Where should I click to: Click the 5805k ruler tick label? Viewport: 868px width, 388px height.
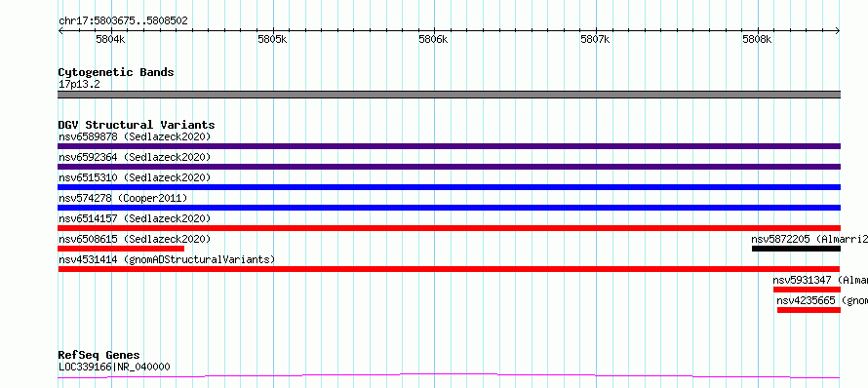pos(272,39)
